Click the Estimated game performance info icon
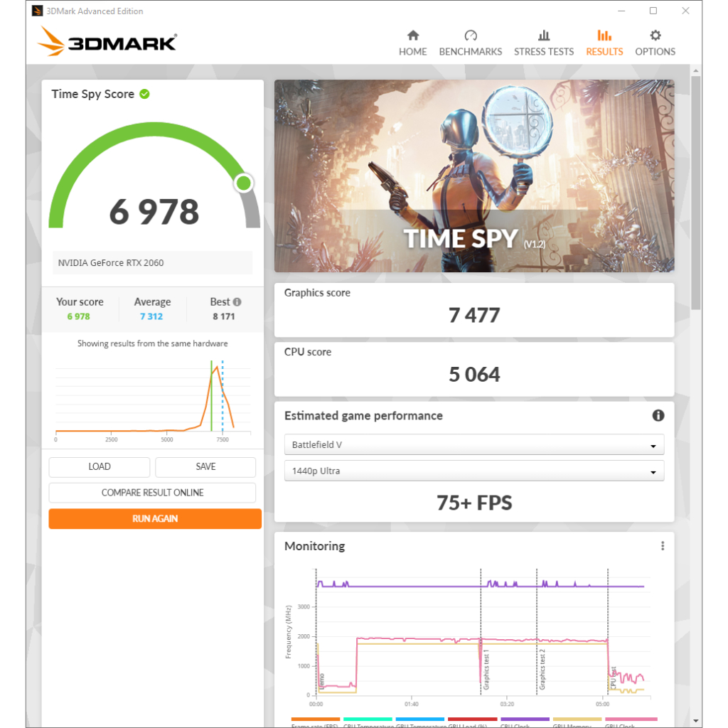Image resolution: width=728 pixels, height=728 pixels. click(658, 415)
